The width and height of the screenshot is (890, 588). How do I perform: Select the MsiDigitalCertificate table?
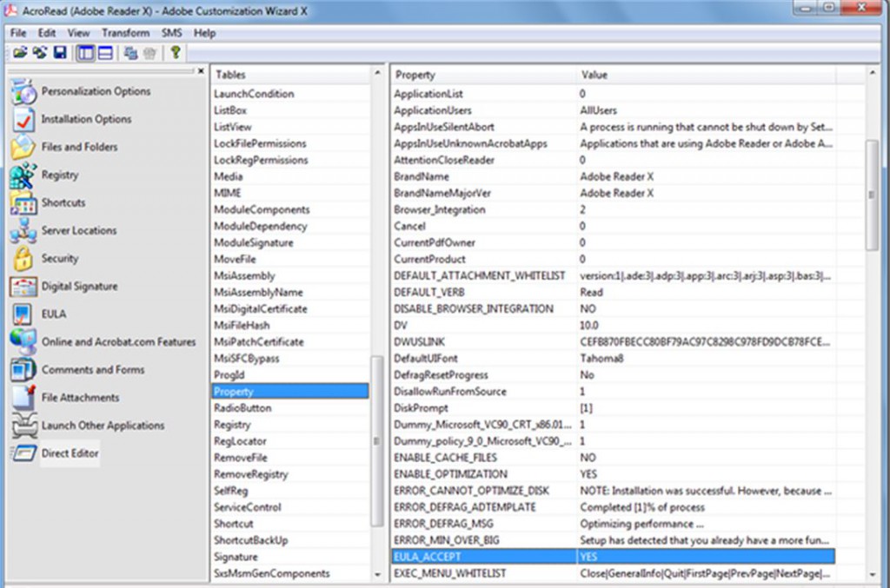click(x=290, y=308)
